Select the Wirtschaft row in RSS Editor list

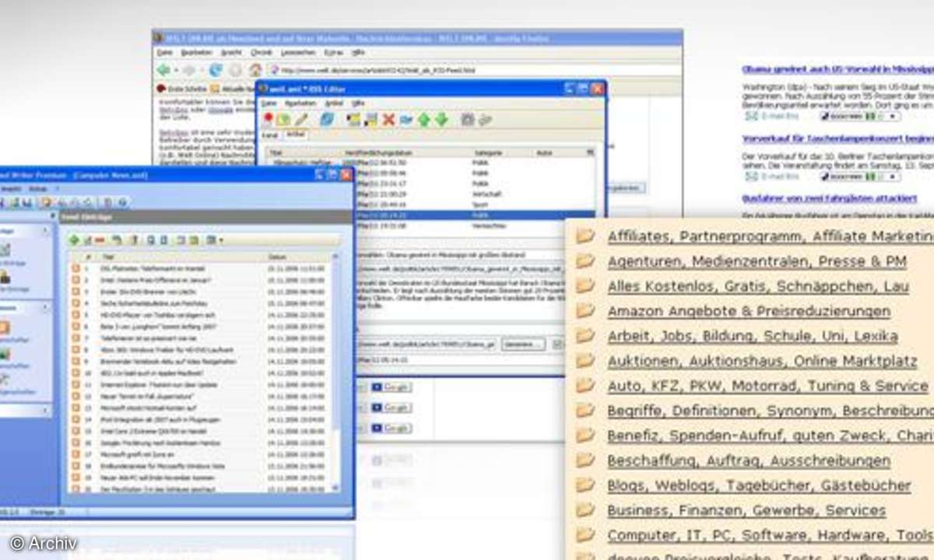point(475,194)
